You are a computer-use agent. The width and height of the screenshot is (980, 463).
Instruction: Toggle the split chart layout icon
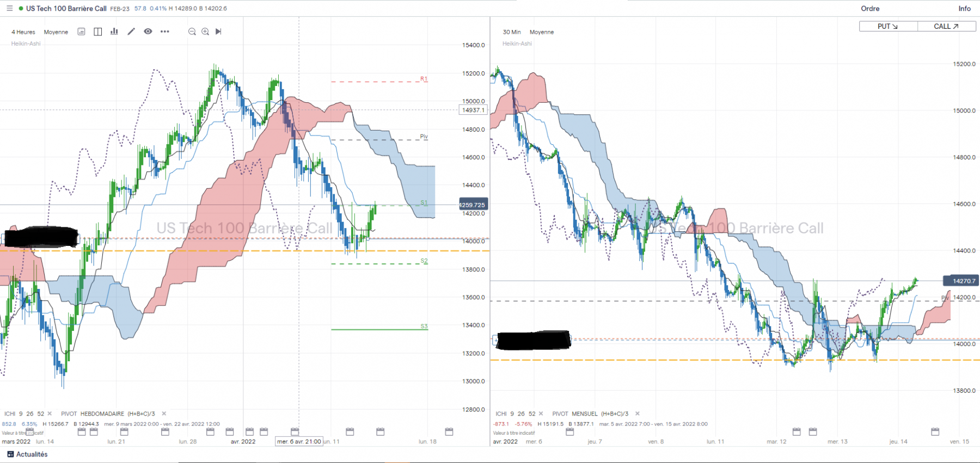(x=98, y=32)
